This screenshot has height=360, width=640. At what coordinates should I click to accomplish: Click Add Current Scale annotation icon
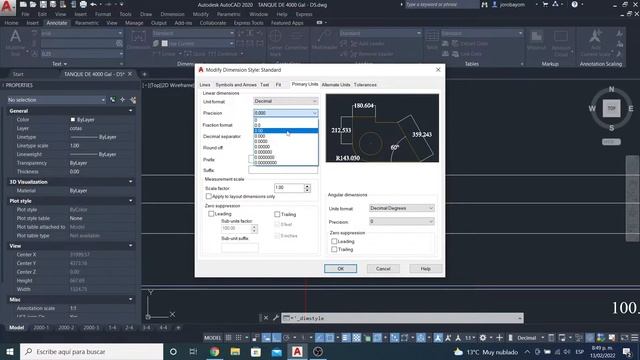(595, 43)
